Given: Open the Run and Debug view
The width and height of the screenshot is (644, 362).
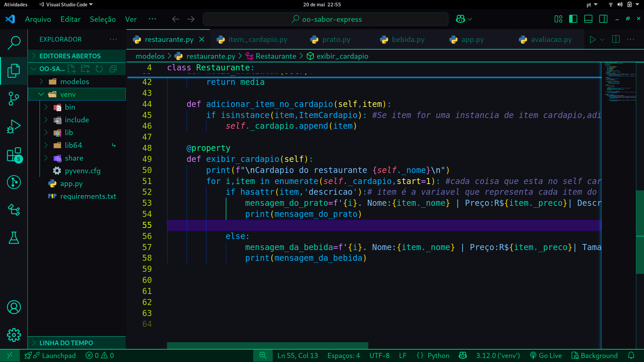Looking at the screenshot, I should 14,126.
